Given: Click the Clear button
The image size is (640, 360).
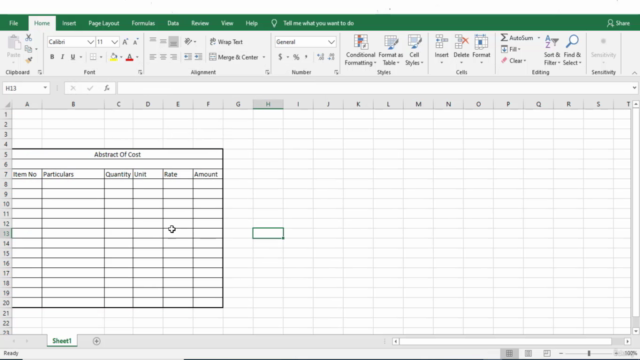Looking at the screenshot, I should coord(513,60).
